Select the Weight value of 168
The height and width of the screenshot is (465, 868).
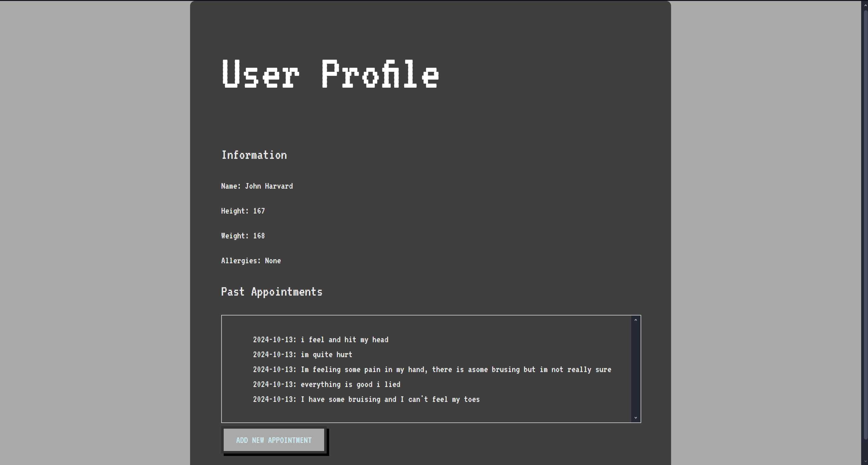pos(243,236)
